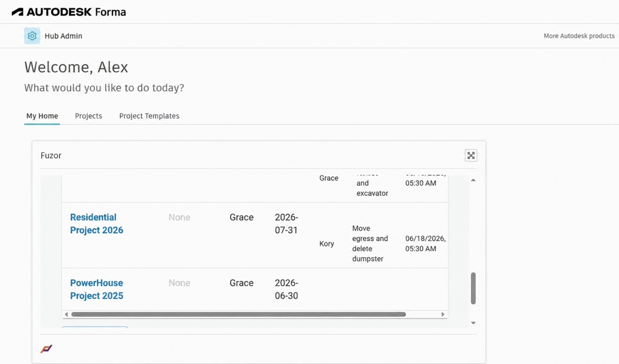
Task: Click the Fuzor card title
Action: [x=51, y=156]
